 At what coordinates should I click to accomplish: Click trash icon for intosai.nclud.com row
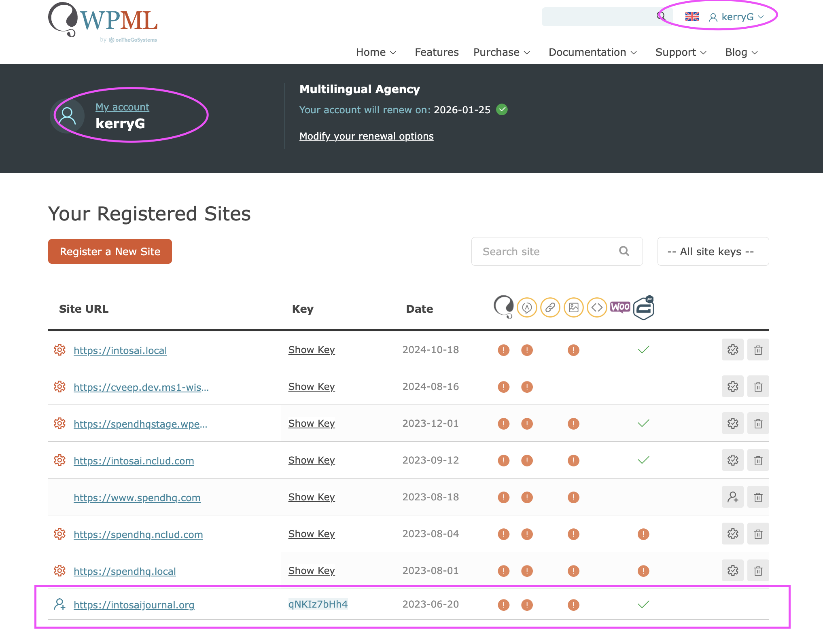click(758, 460)
